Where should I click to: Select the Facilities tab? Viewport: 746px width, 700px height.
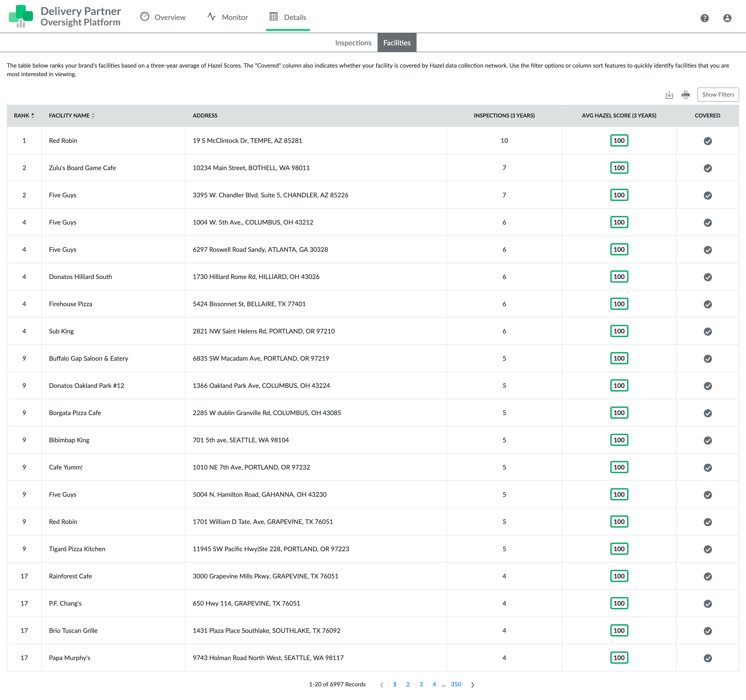(x=397, y=42)
